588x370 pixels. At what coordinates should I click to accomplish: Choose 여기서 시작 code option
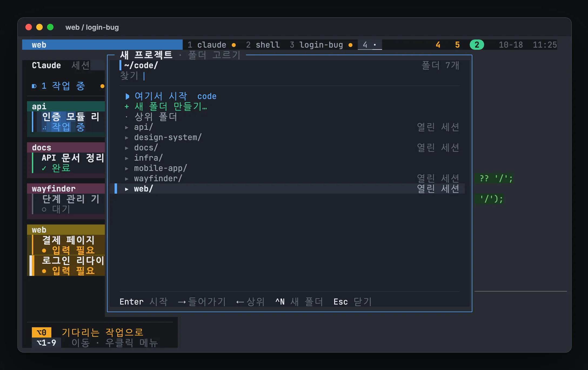(x=171, y=96)
